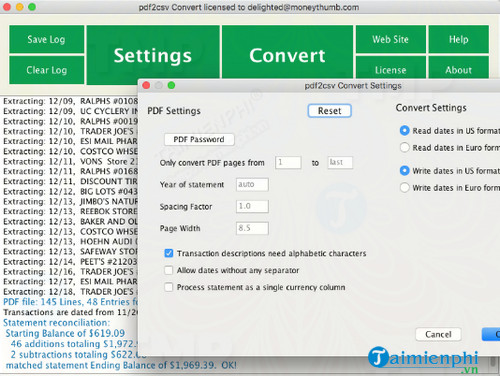Viewport: 500px width, 376px height.
Task: Click the Spacing Factor field
Action: point(252,206)
